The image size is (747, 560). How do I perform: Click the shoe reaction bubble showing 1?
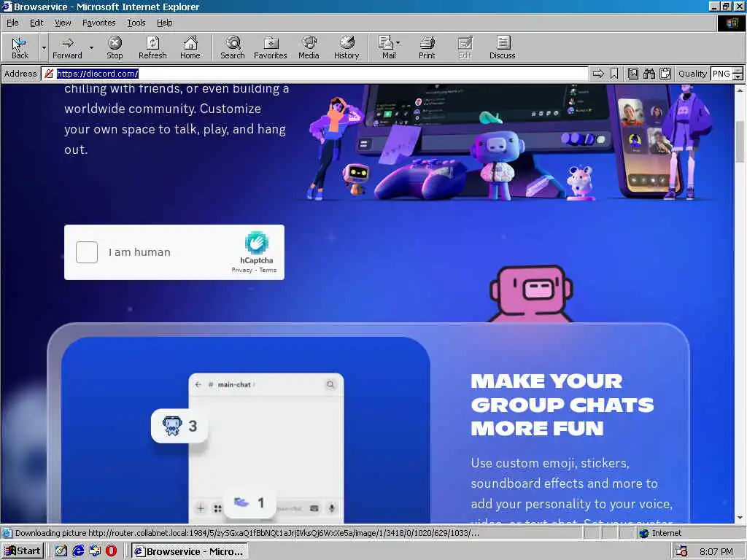pyautogui.click(x=249, y=503)
